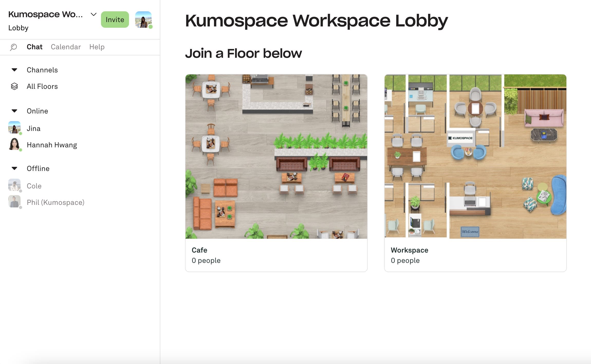
Task: Join the Workspace floor thumbnail
Action: pyautogui.click(x=475, y=157)
